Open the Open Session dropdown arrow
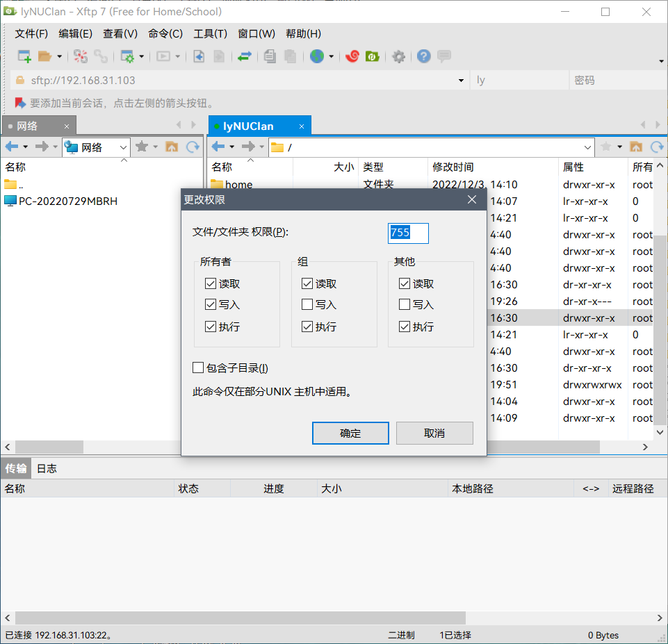The width and height of the screenshot is (668, 644). 59,56
